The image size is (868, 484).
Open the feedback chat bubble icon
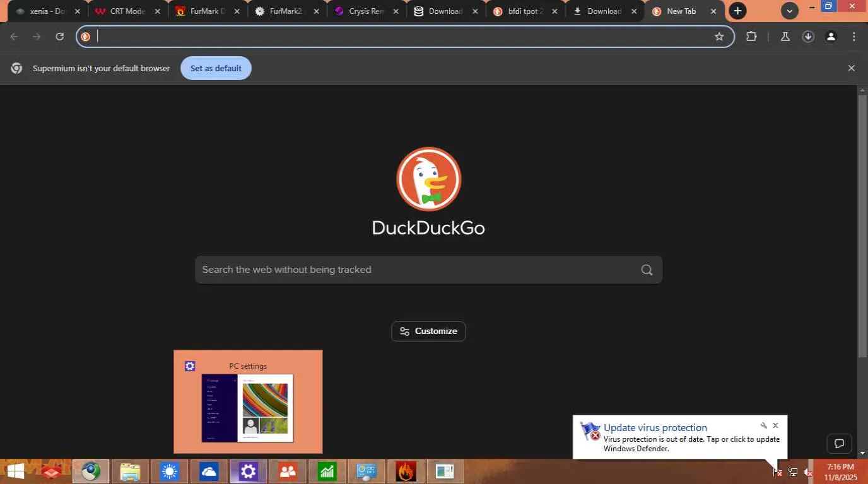point(839,444)
